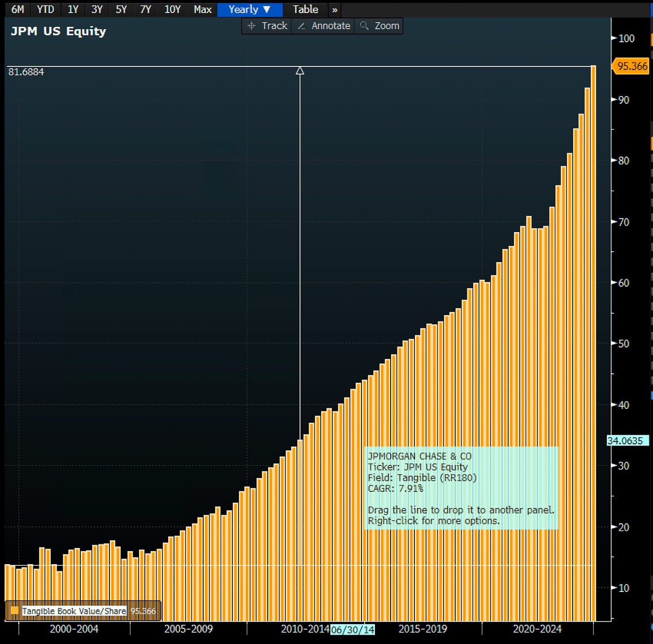
Task: Click JPMORGAN CHASE & CO tooltip heading
Action: click(x=419, y=456)
